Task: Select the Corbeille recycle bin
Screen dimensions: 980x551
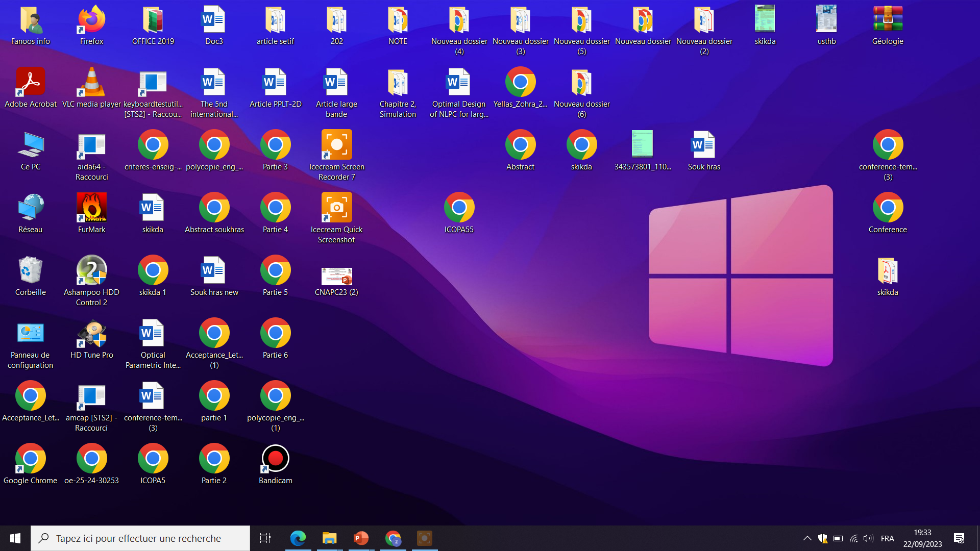Action: [31, 270]
